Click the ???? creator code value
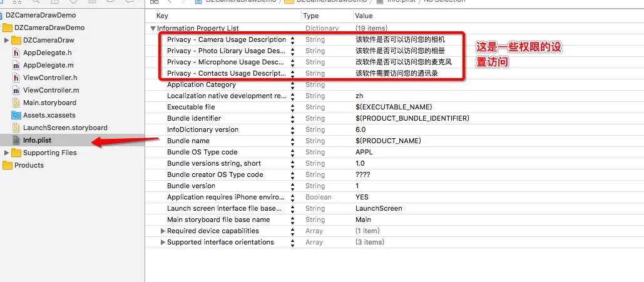Screen dimensions: 644x282 pos(362,174)
